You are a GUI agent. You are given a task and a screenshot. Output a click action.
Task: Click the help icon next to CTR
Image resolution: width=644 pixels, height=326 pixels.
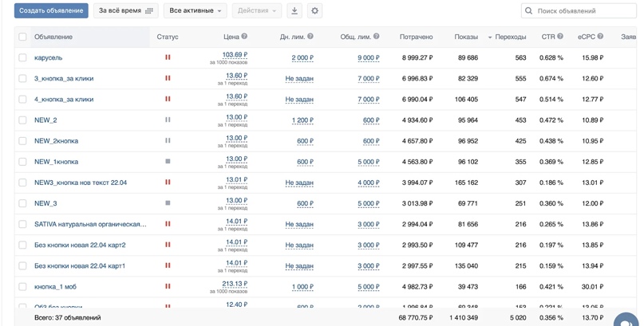(x=560, y=37)
